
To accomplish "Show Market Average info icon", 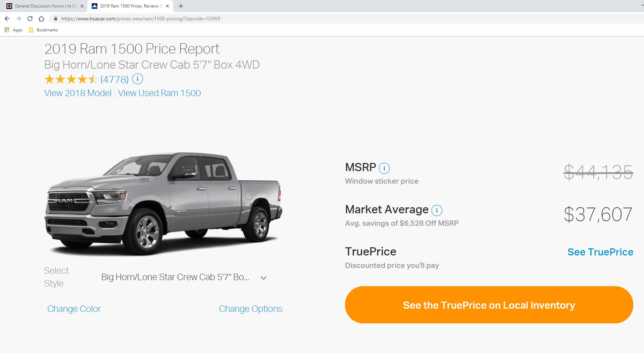I will tap(437, 210).
